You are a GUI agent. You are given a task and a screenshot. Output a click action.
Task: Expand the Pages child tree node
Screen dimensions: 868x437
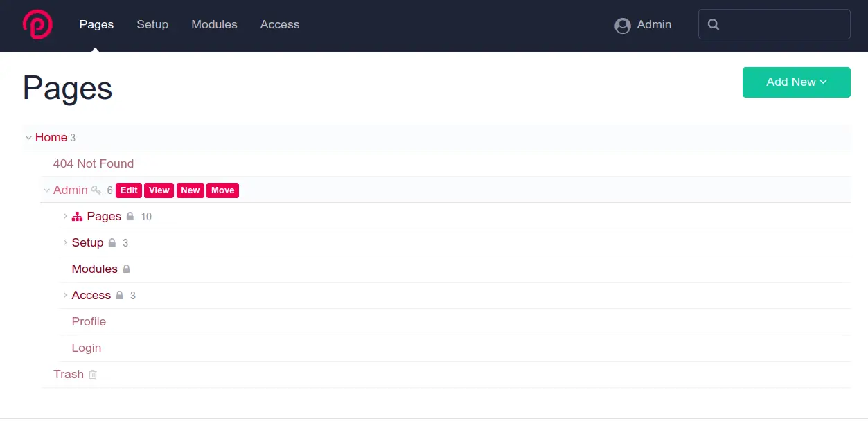[x=65, y=216]
